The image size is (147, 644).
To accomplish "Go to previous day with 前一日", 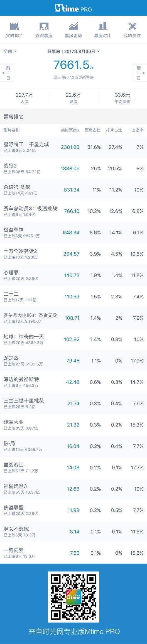I will tap(7, 73).
